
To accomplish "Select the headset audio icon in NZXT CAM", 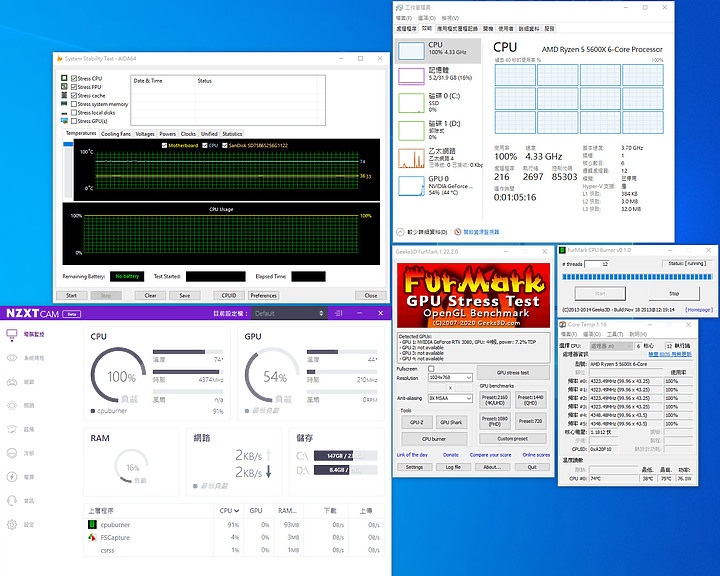I will (12, 500).
